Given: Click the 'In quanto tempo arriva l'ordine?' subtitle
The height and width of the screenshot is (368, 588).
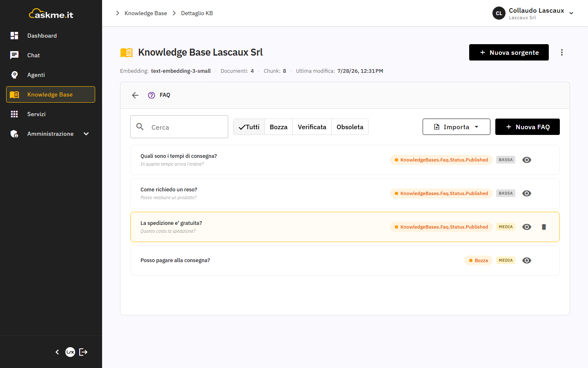Looking at the screenshot, I should coord(172,164).
